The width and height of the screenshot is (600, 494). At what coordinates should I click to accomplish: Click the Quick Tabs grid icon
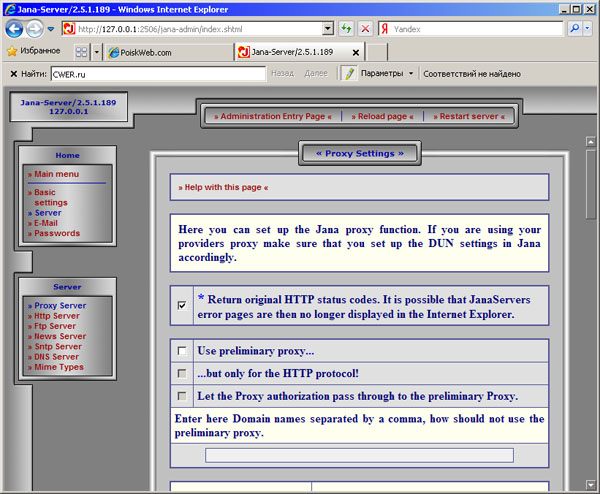click(81, 51)
